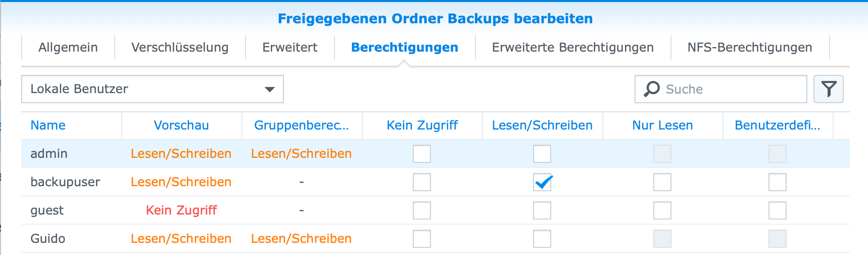The width and height of the screenshot is (868, 255).
Task: Click the Gruppenberechtigung column header
Action: coord(302,125)
